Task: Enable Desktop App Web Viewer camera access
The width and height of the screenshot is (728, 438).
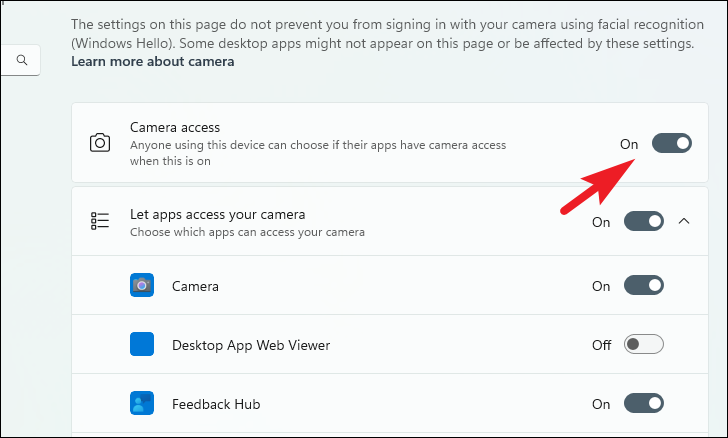Action: click(x=643, y=345)
